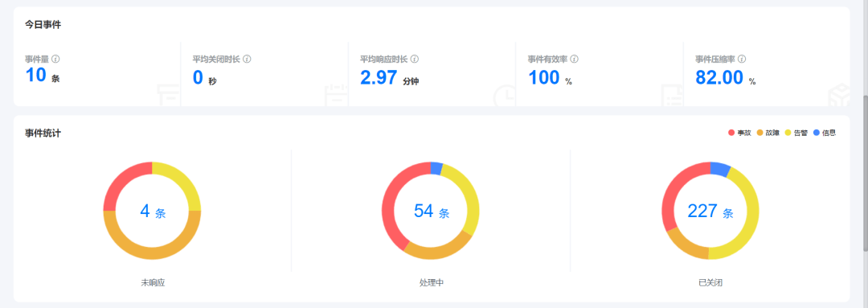Click the 54 条 count in 处理中 chart
868x308 pixels.
coord(432,211)
